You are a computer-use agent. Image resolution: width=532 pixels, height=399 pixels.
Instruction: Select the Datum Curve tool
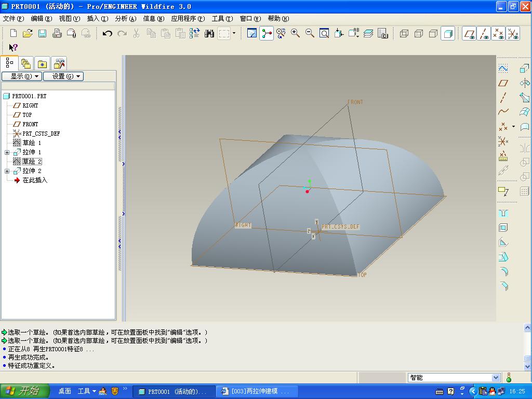coord(503,112)
